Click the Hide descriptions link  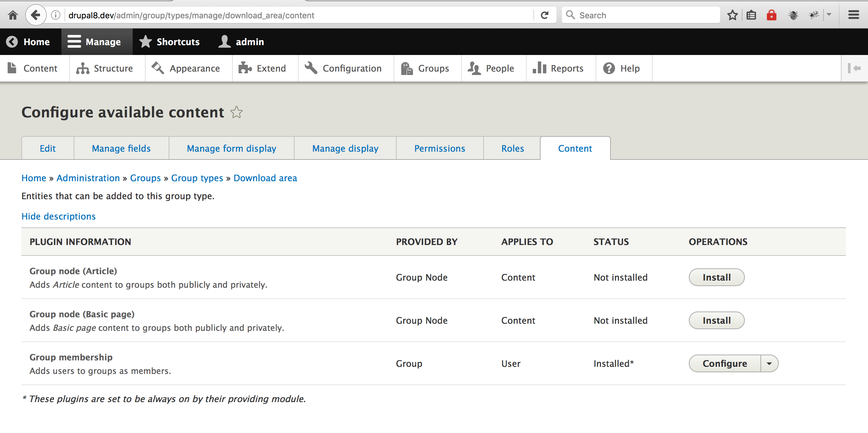click(58, 216)
